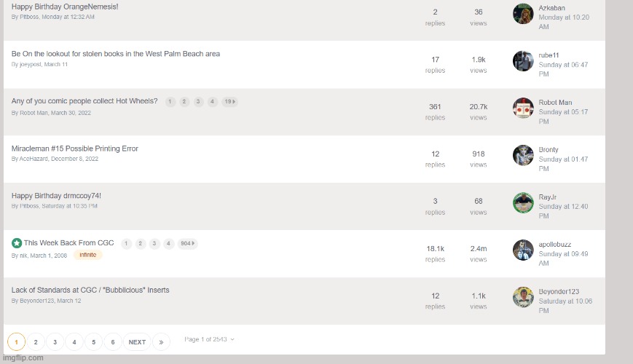Expand page 19 dropdown for Hot Wheels topic
The width and height of the screenshot is (633, 364).
[x=229, y=102]
